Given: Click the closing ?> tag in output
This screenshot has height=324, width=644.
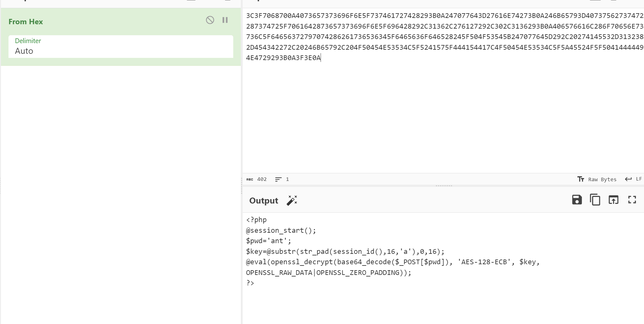Looking at the screenshot, I should click(250, 283).
